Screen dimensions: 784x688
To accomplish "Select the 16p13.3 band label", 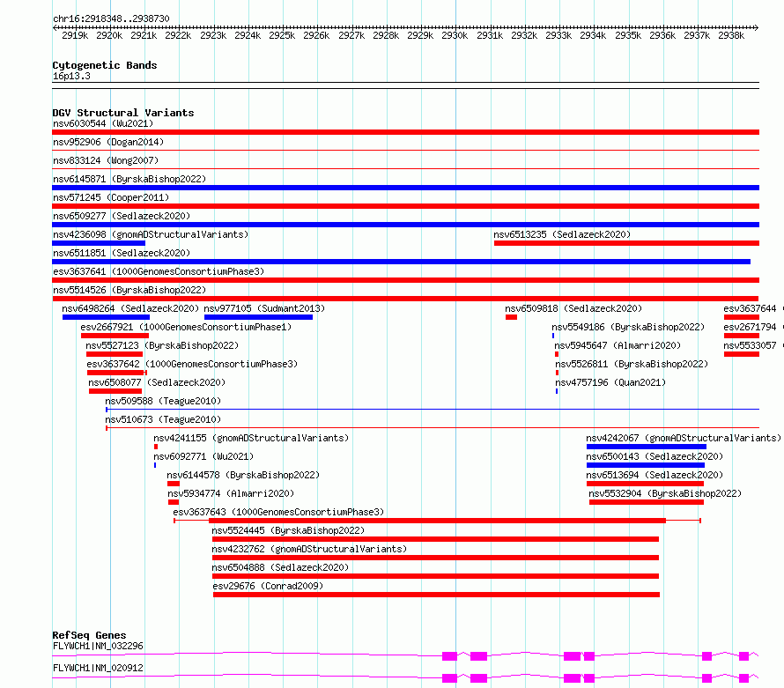I will [71, 76].
